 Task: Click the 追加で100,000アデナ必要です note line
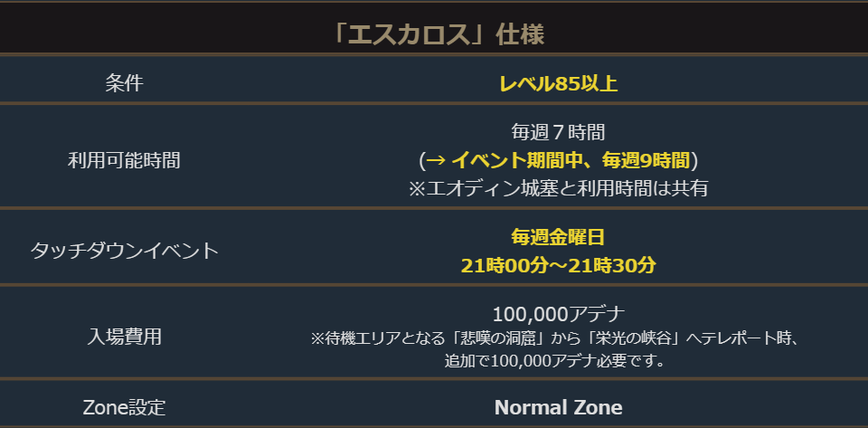point(557,361)
